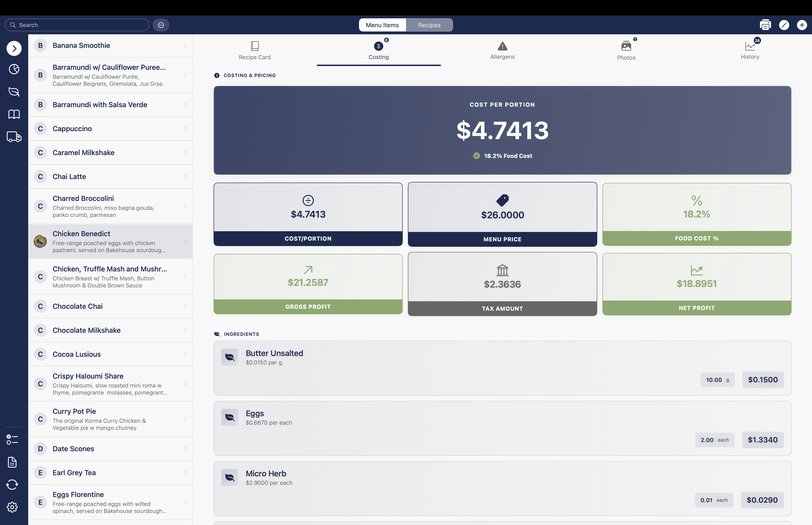The width and height of the screenshot is (812, 525).
Task: Open the filter options button beside search
Action: (x=161, y=25)
